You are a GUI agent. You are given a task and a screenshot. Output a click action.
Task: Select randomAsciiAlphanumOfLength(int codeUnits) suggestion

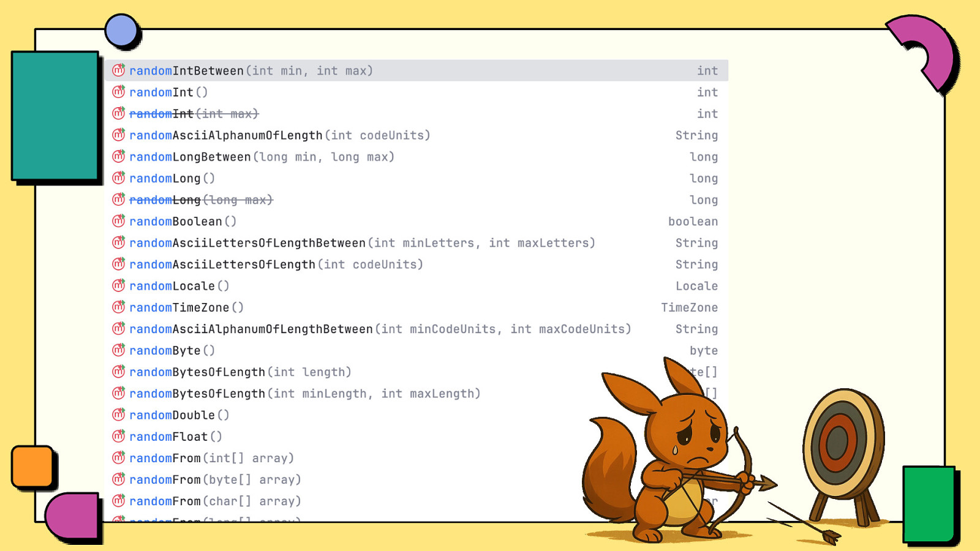pyautogui.click(x=417, y=135)
